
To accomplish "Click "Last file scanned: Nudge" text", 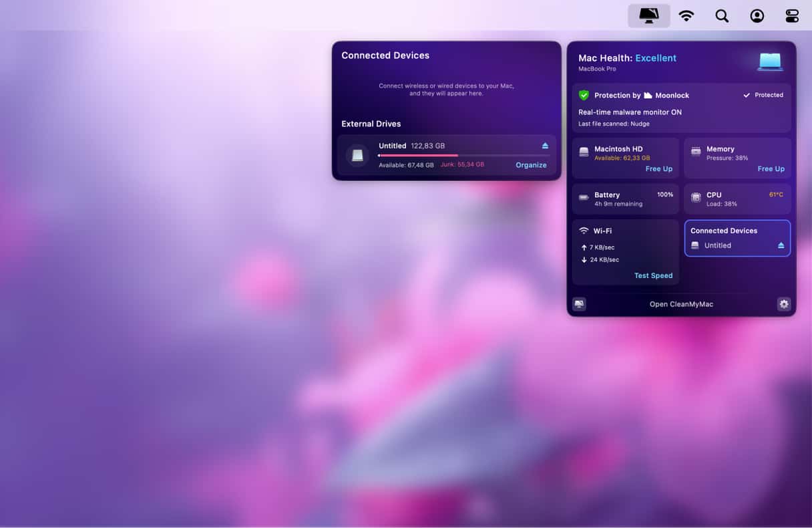I will click(x=614, y=124).
